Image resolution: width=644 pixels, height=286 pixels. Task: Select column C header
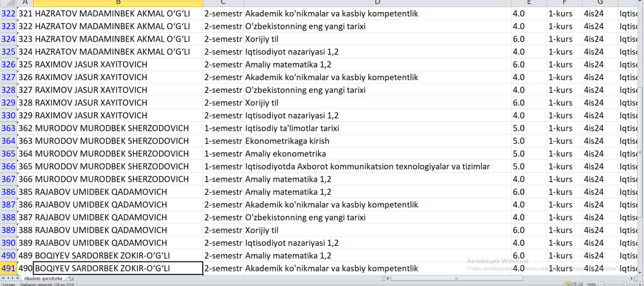(x=223, y=3)
